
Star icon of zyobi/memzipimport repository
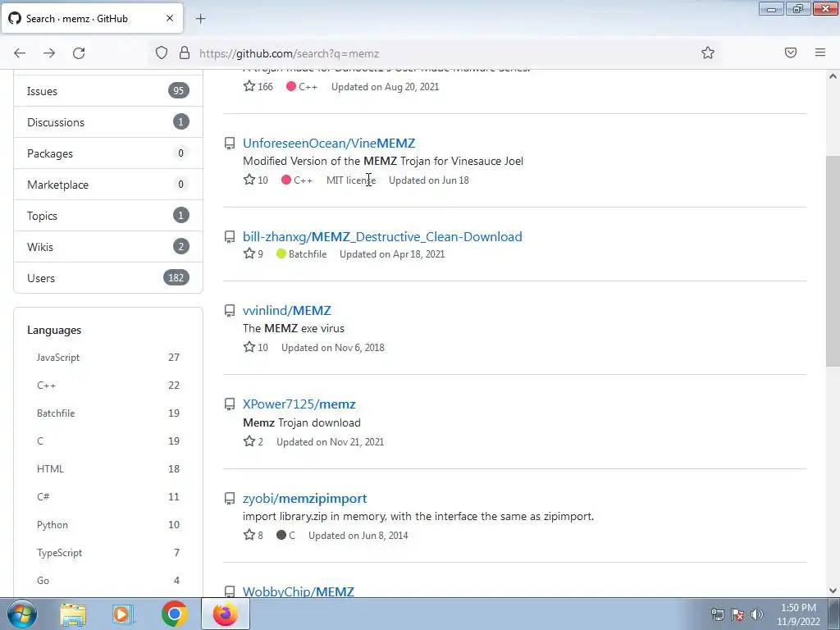[x=249, y=535]
